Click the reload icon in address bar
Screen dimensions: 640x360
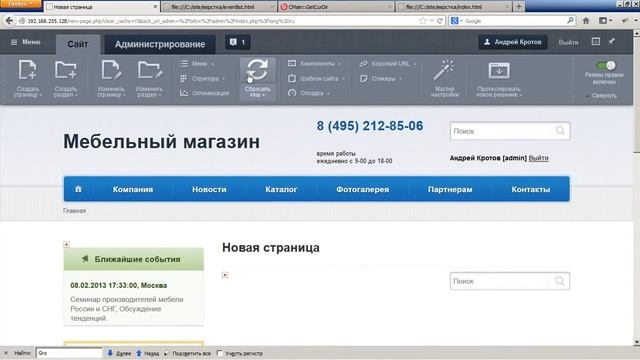click(x=440, y=21)
